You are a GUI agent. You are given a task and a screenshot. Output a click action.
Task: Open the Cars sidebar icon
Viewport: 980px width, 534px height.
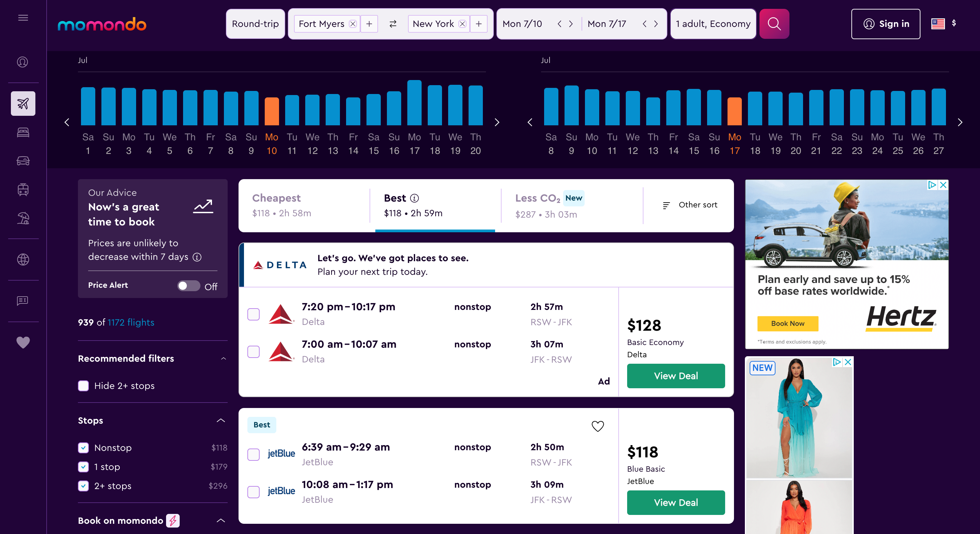point(23,161)
